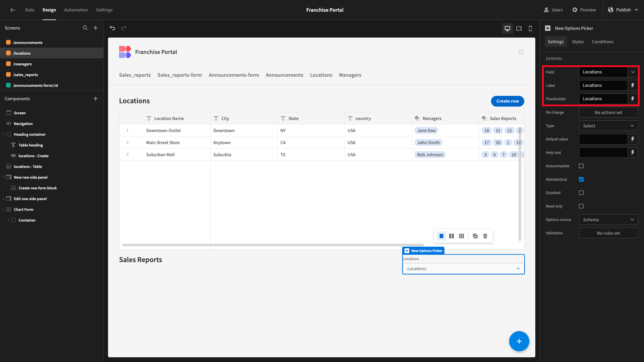Switch to desktop preview mode

[507, 28]
